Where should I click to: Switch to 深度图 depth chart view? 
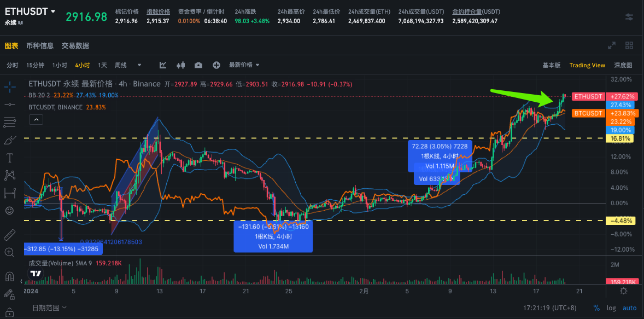(x=623, y=65)
